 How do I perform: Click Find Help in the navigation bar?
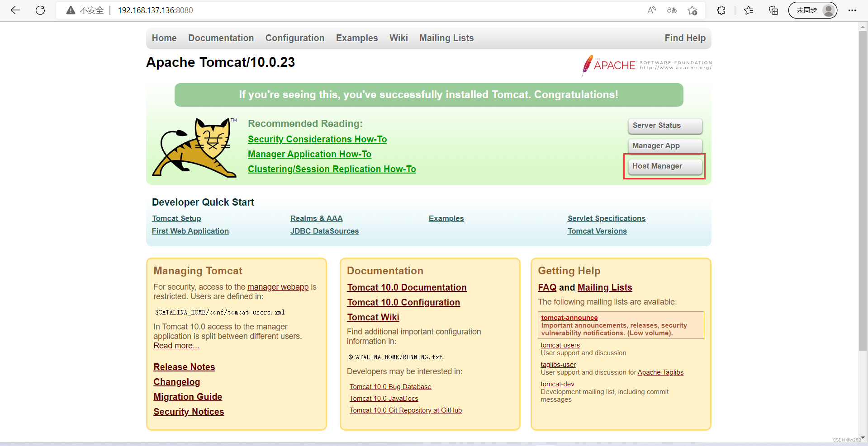point(685,38)
